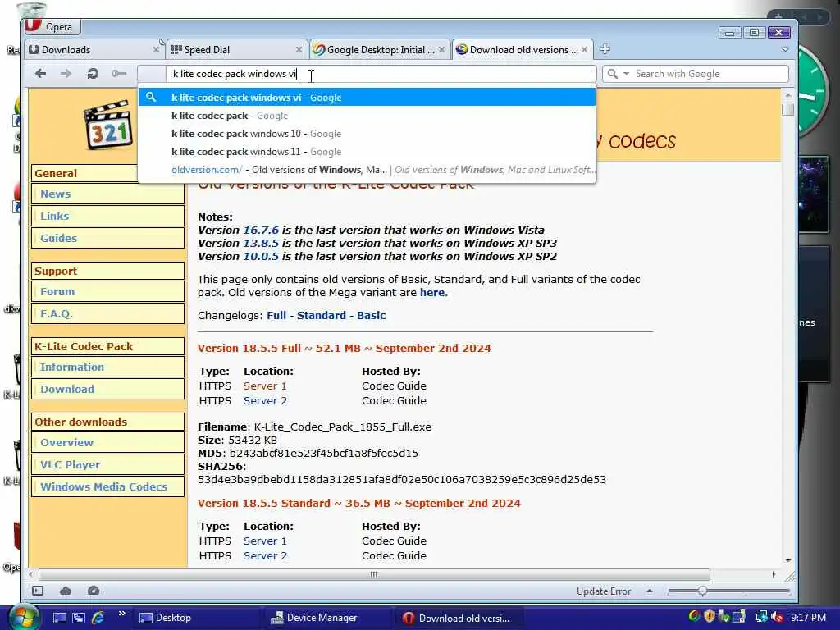840x630 pixels.
Task: Reload the page with the reload icon
Action: coord(93,73)
